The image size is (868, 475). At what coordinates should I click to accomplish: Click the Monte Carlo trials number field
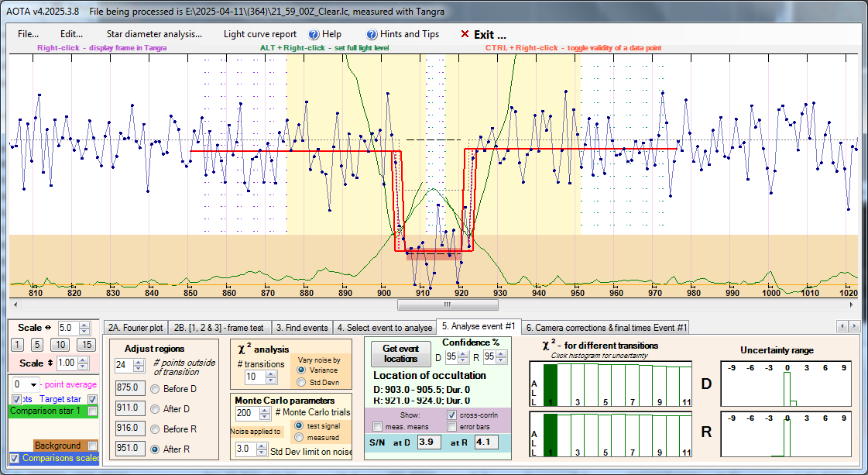tap(247, 414)
